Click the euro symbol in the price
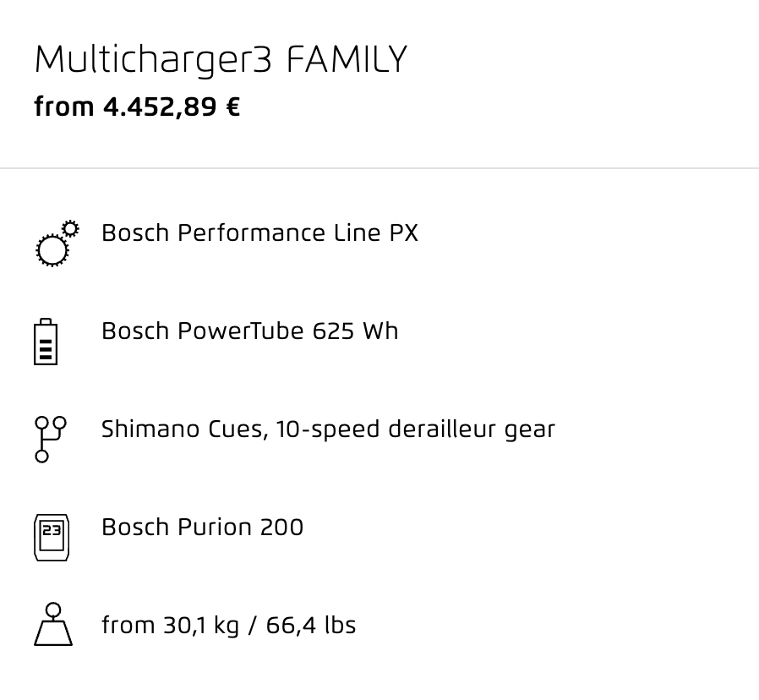This screenshot has height=700, width=759. (232, 107)
